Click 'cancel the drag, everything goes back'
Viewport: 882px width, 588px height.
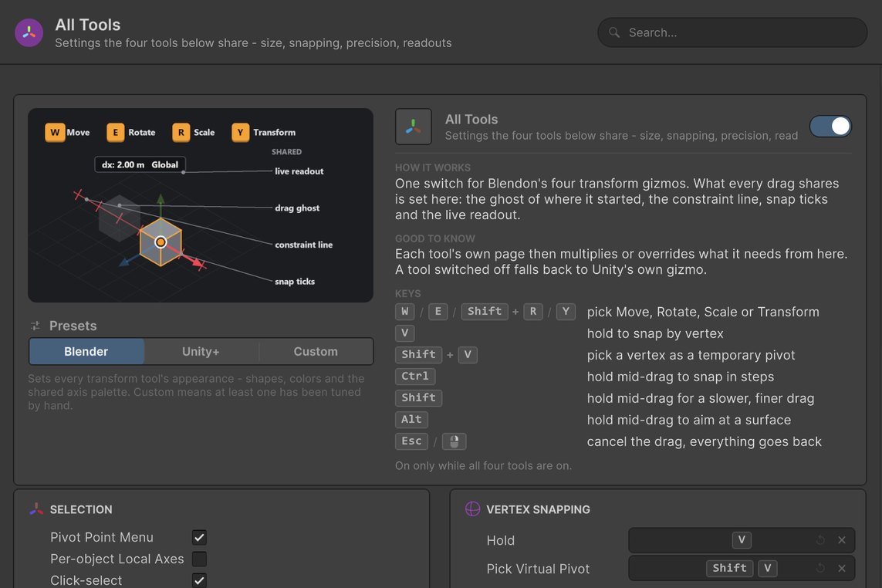click(x=705, y=441)
